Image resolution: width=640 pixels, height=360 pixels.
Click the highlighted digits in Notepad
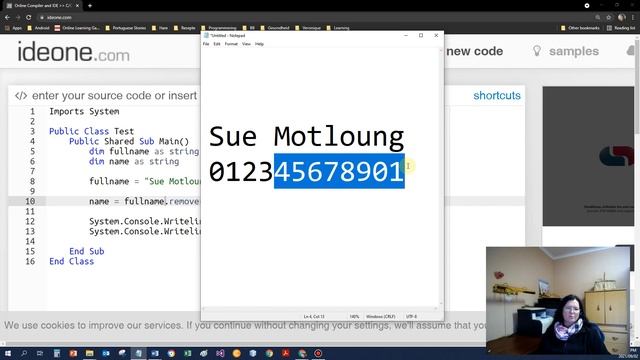click(x=339, y=171)
